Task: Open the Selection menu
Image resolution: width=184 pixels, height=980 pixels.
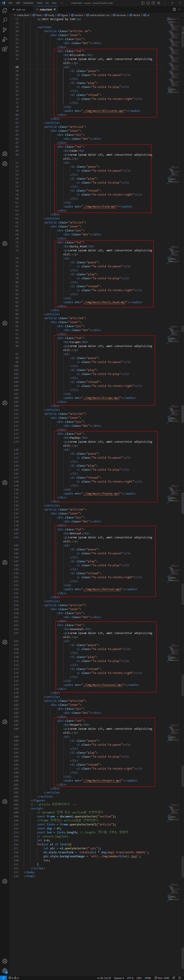Action: coord(28,3)
